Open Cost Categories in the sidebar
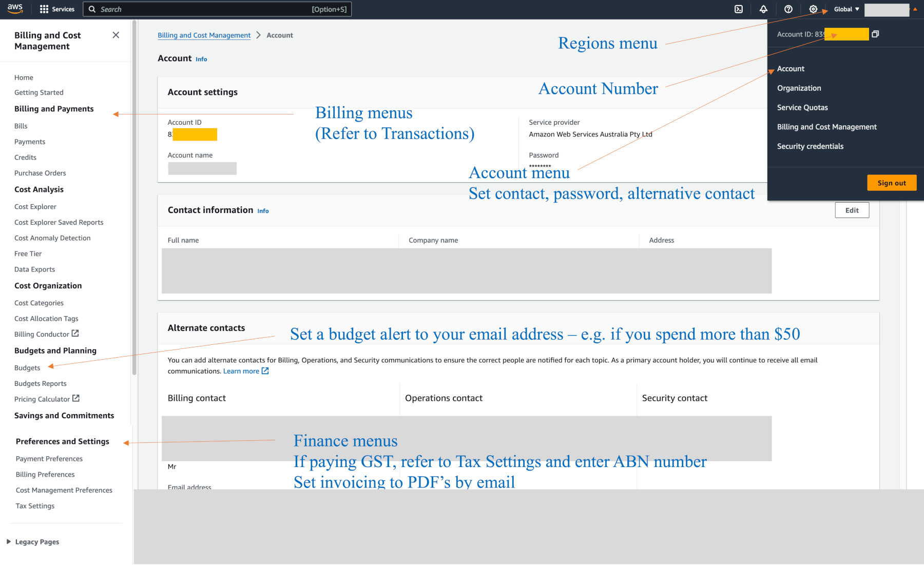The width and height of the screenshot is (924, 565). (x=39, y=303)
